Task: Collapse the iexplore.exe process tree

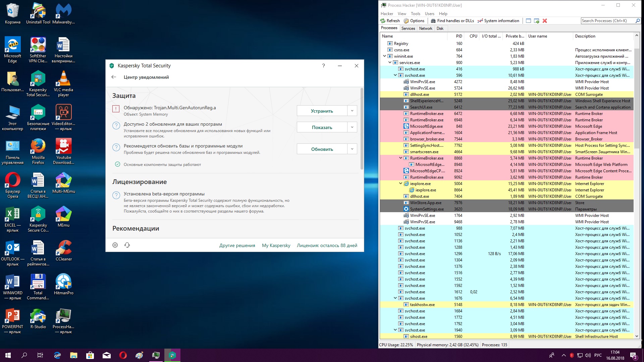Action: [400, 184]
